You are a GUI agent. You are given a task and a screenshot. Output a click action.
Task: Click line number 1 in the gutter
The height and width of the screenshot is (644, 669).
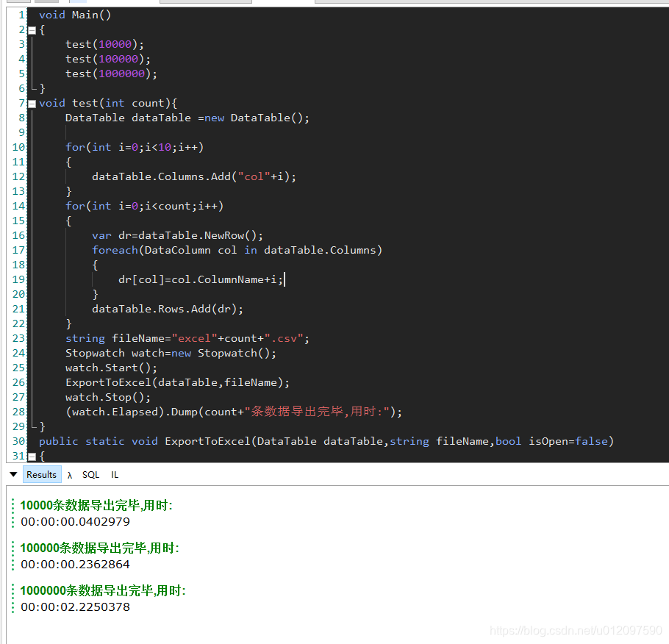22,15
